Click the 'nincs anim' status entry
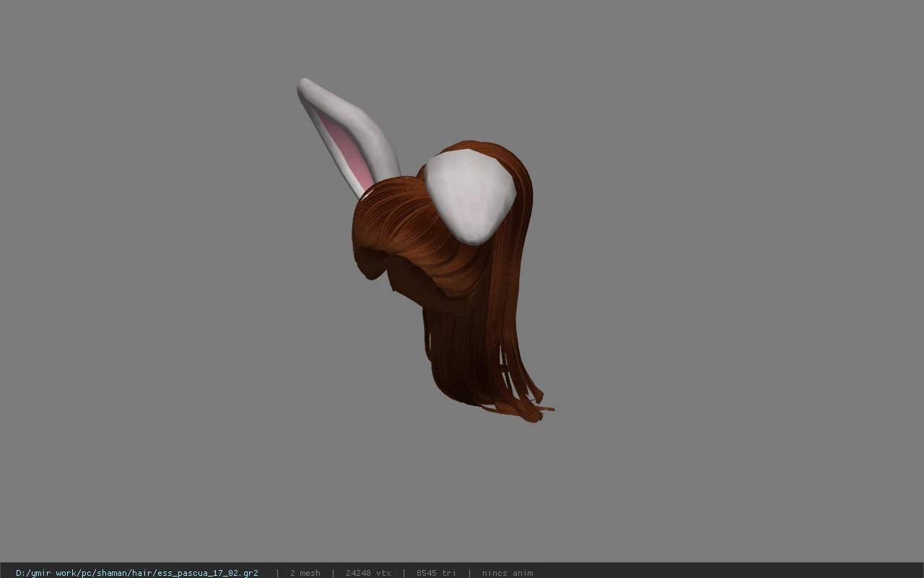The height and width of the screenshot is (578, 924). tap(507, 573)
